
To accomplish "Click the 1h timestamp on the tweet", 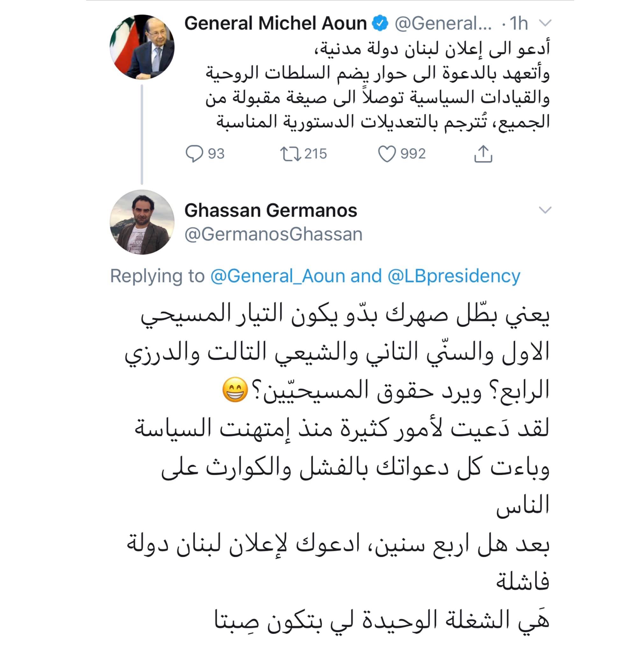I will point(519,23).
